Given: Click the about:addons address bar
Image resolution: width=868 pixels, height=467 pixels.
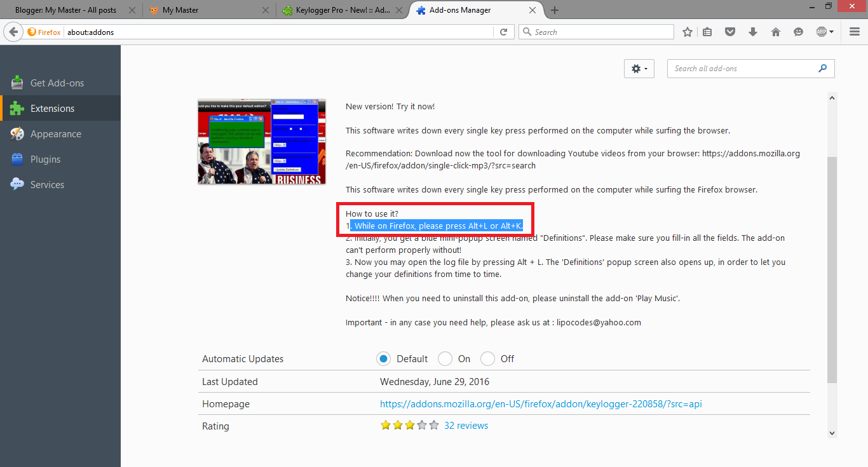Looking at the screenshot, I should [280, 32].
